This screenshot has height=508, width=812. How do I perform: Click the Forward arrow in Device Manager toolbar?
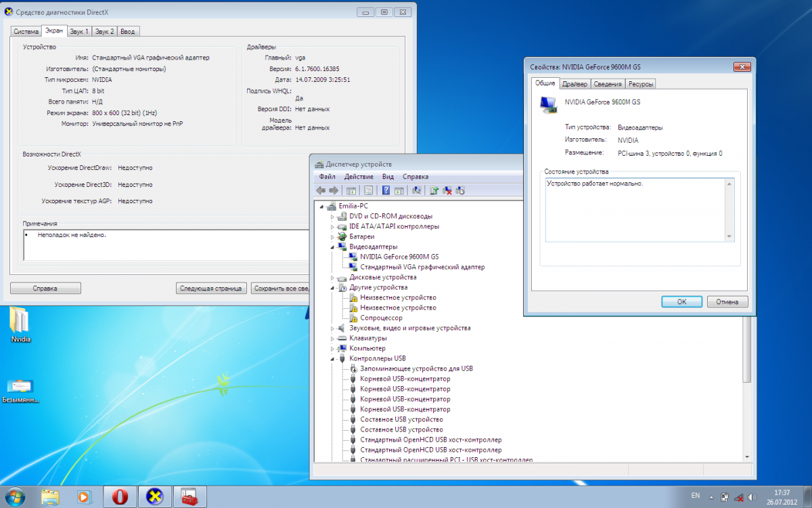click(x=333, y=190)
